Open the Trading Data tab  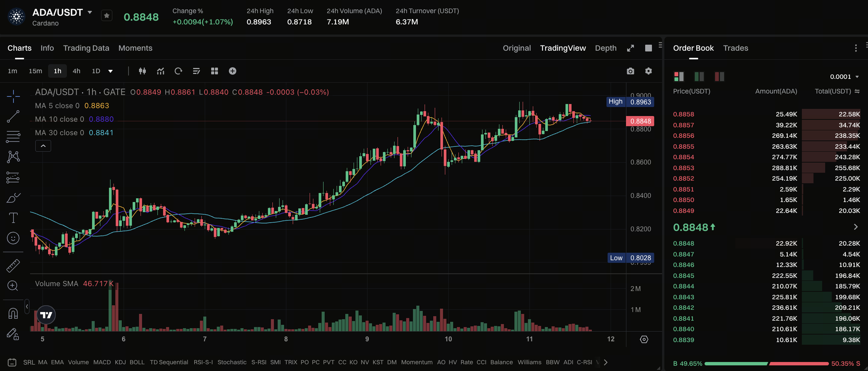[x=86, y=48]
